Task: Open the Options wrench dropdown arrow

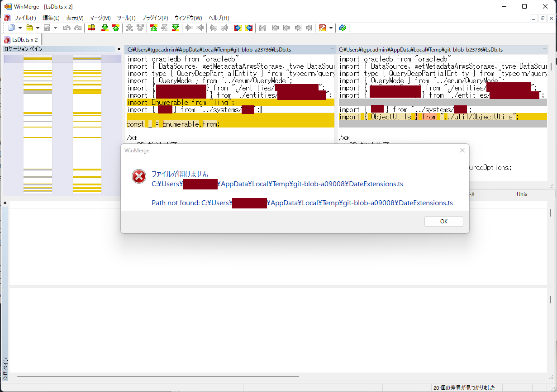Action: (331, 28)
